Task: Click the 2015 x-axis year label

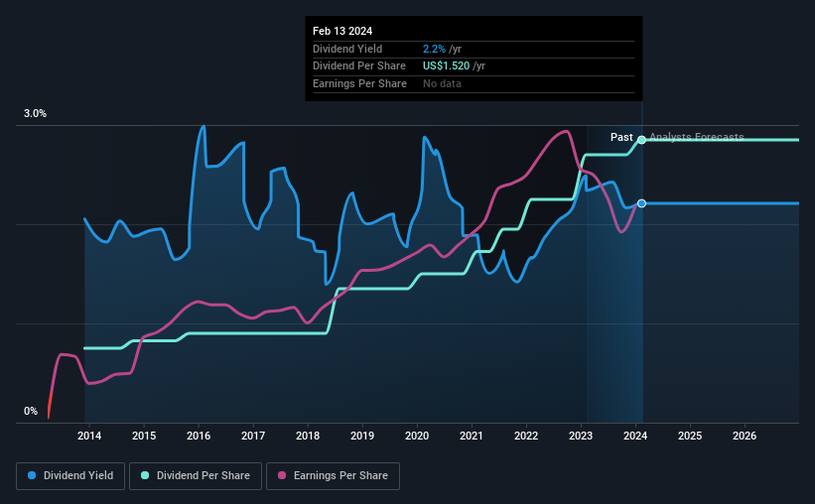Action: 144,436
